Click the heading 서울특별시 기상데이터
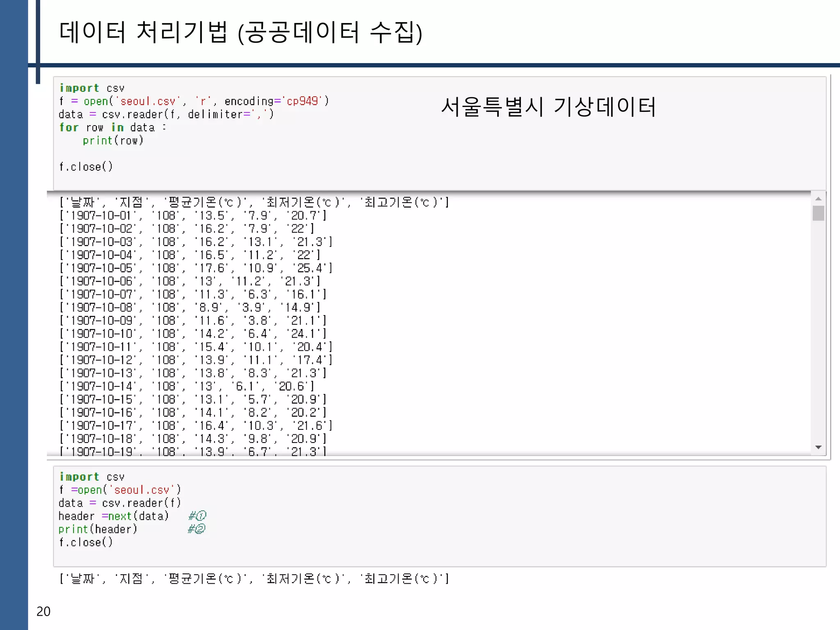The image size is (840, 630). [548, 107]
